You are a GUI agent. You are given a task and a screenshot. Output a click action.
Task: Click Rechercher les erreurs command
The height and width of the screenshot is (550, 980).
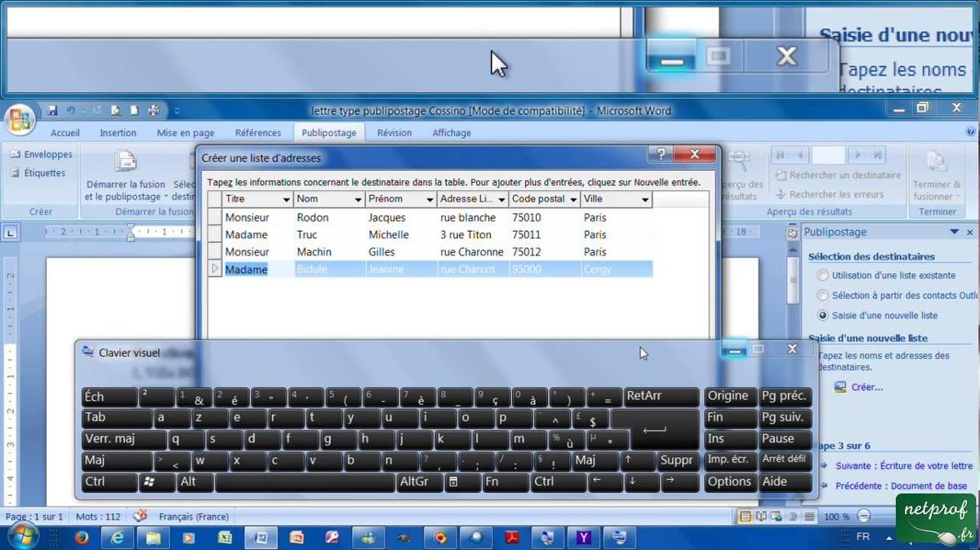[x=829, y=195]
